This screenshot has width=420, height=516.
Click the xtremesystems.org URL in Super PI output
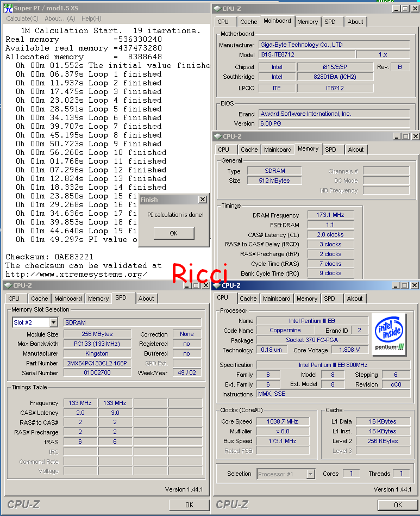[x=76, y=275]
